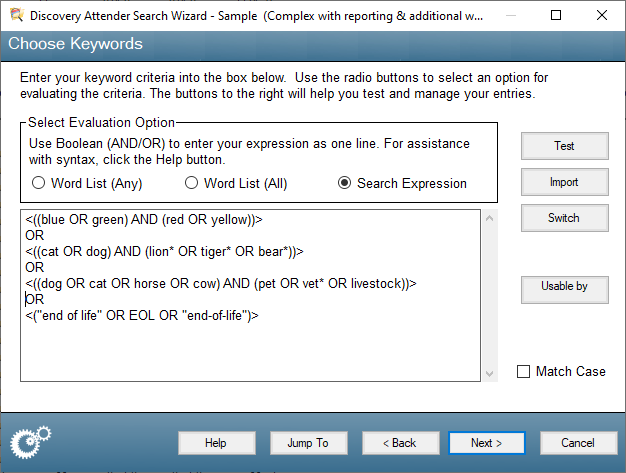Choose the Search Expression radio option
The height and width of the screenshot is (473, 626).
[x=345, y=183]
